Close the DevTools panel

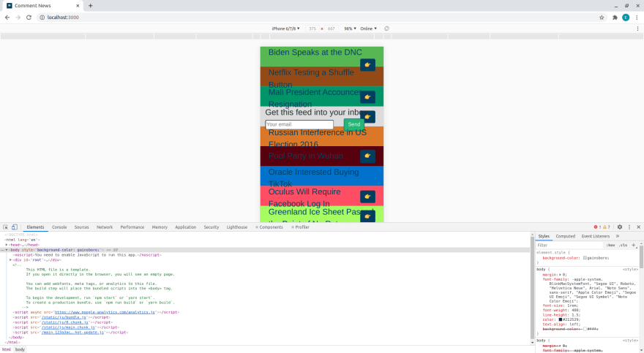pyautogui.click(x=638, y=227)
